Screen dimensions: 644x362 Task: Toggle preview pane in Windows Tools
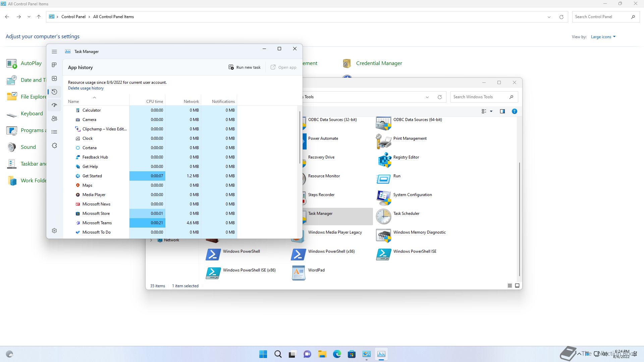pos(502,111)
